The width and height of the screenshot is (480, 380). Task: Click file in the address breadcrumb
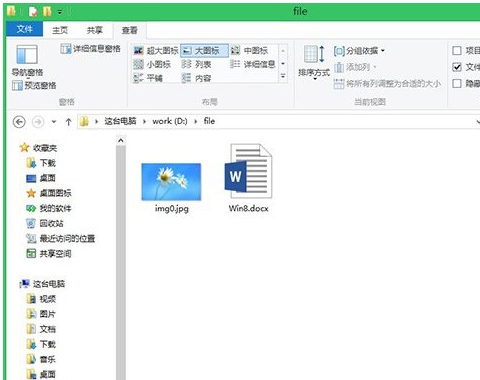[x=209, y=121]
